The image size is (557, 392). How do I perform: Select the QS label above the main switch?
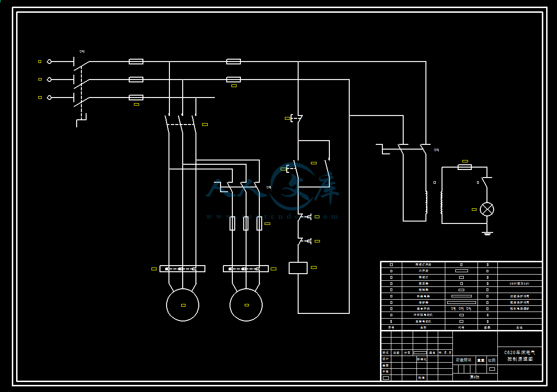click(x=82, y=52)
